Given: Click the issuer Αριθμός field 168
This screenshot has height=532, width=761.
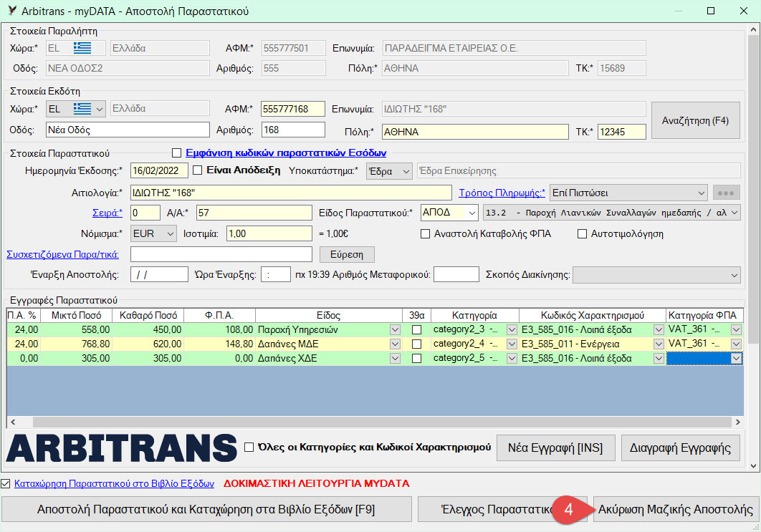Looking at the screenshot, I should [x=292, y=130].
